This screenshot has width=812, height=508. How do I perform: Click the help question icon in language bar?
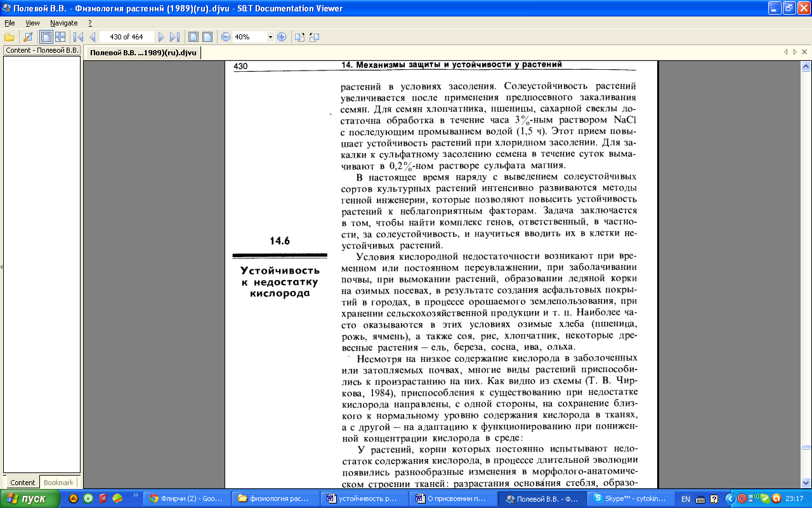coord(714,499)
